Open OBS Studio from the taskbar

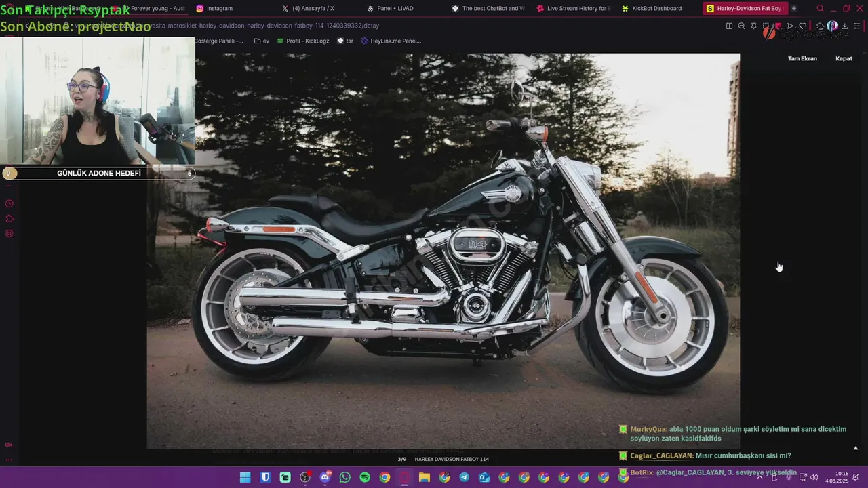[305, 477]
